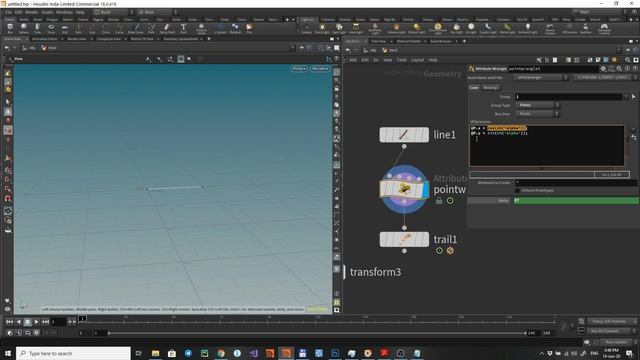
Task: Open the File menu
Action: click(x=9, y=12)
